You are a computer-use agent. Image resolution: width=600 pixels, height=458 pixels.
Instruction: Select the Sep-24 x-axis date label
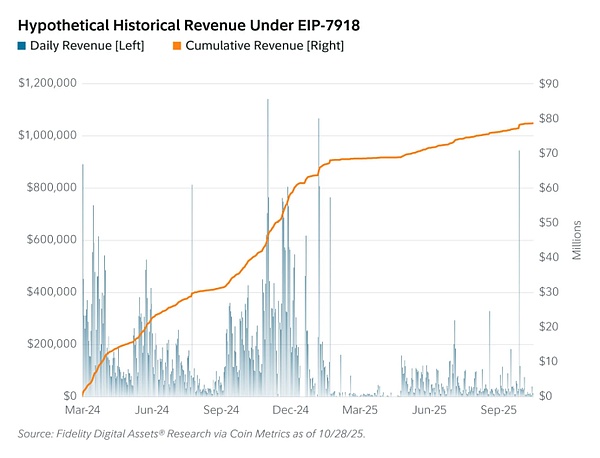(220, 410)
